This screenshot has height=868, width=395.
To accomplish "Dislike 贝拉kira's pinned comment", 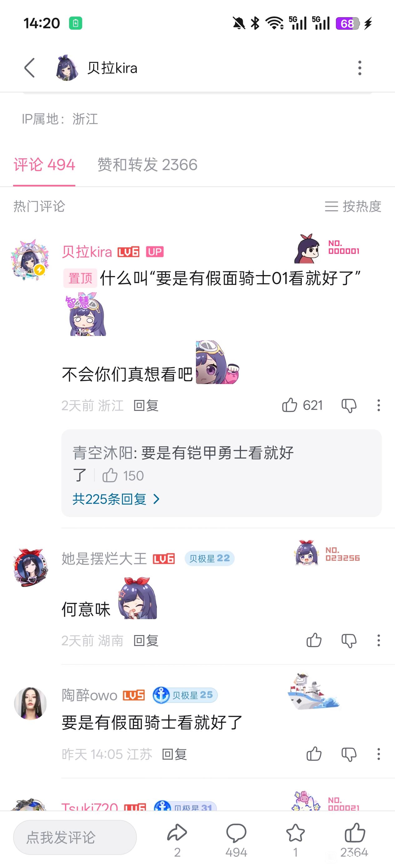I will (x=349, y=405).
